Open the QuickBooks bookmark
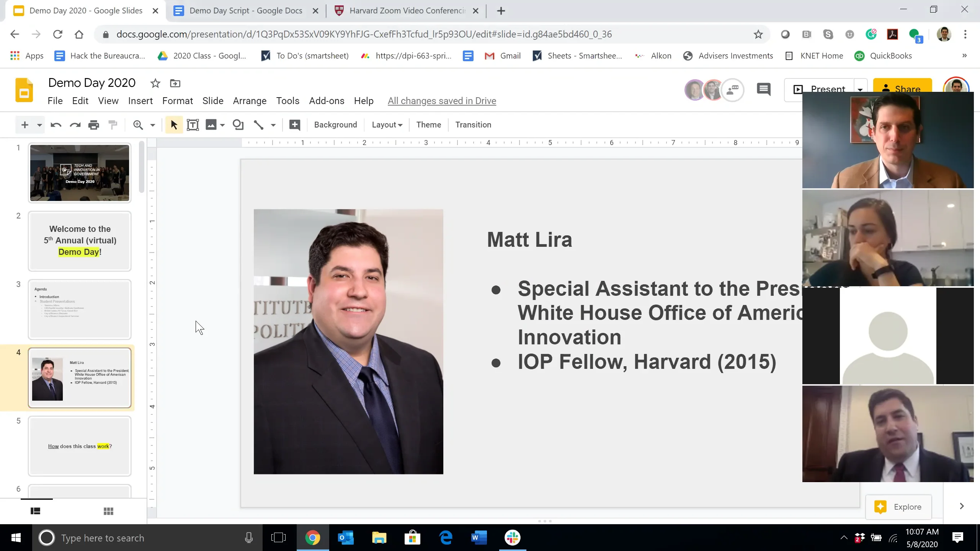The height and width of the screenshot is (551, 980). [x=883, y=56]
